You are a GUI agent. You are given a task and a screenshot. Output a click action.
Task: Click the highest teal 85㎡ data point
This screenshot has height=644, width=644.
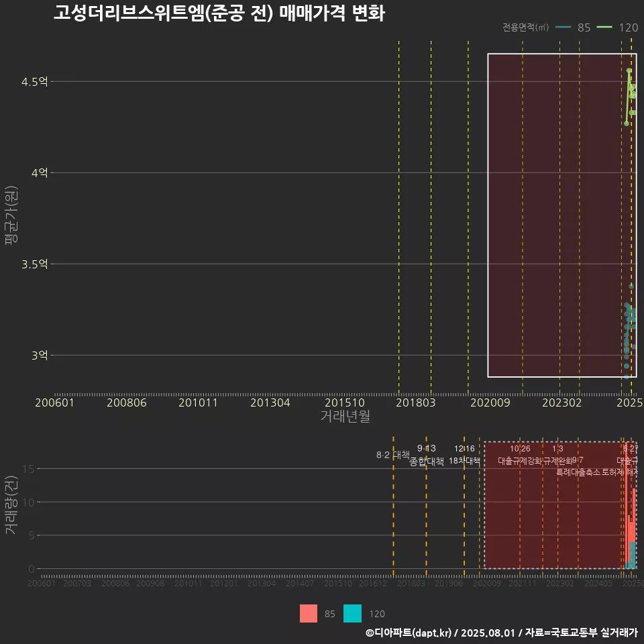[631, 286]
